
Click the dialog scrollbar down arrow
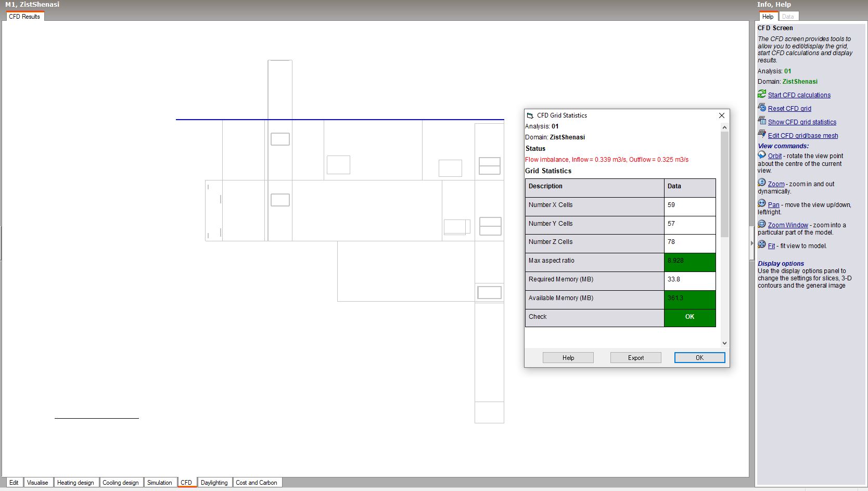tap(724, 343)
